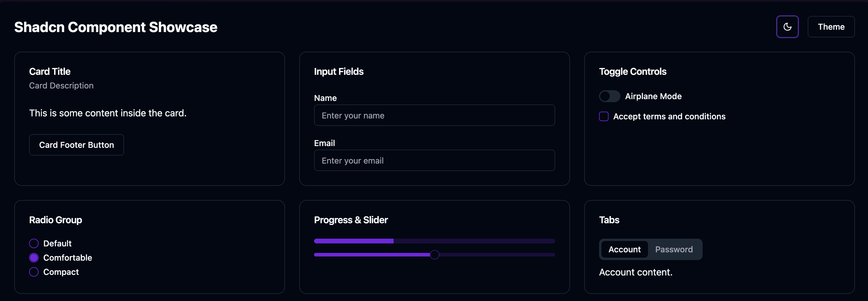868x301 pixels.
Task: Click the Shadcn Component Showcase heading
Action: pos(115,27)
